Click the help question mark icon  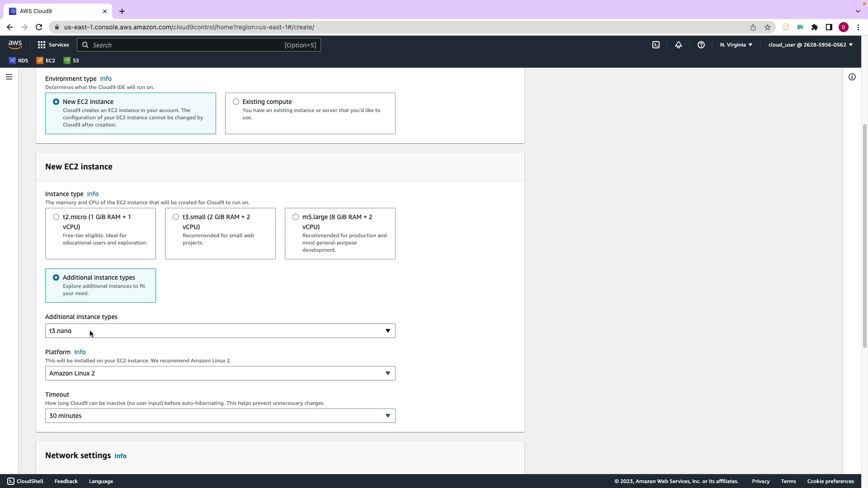[x=701, y=45]
